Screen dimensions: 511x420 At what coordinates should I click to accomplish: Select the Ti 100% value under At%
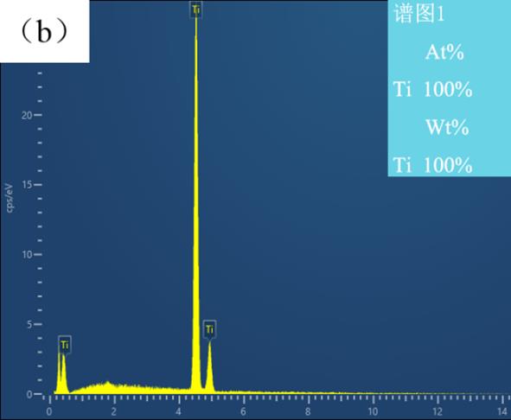(432, 89)
